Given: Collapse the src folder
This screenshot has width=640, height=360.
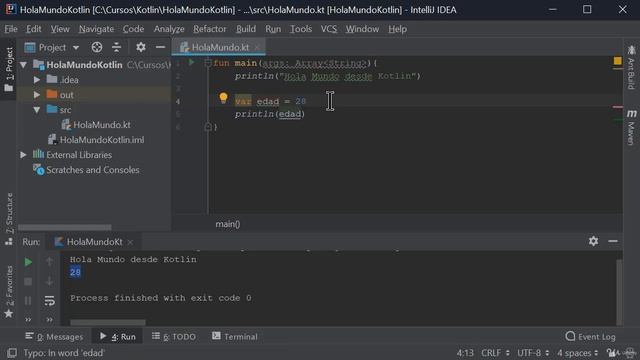Looking at the screenshot, I should [37, 110].
